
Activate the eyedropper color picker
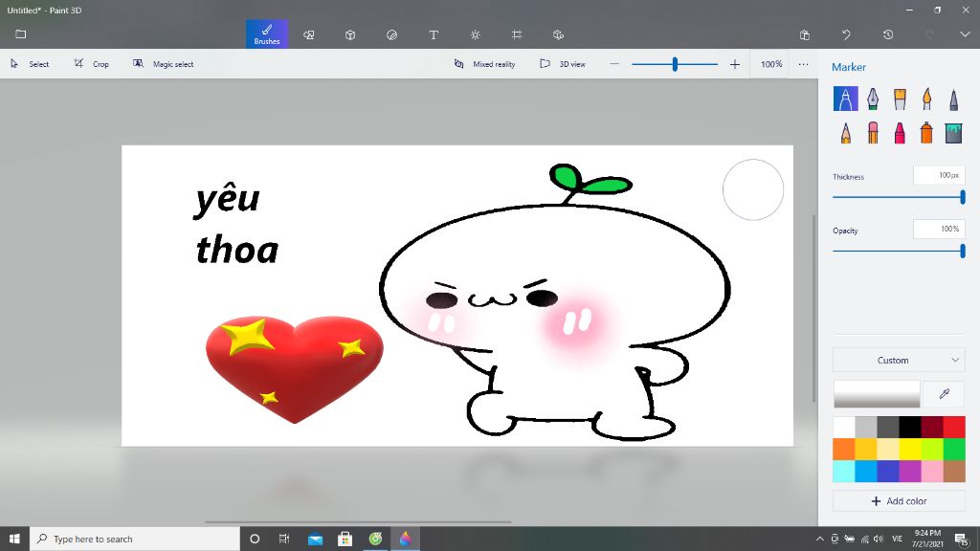[x=944, y=393]
